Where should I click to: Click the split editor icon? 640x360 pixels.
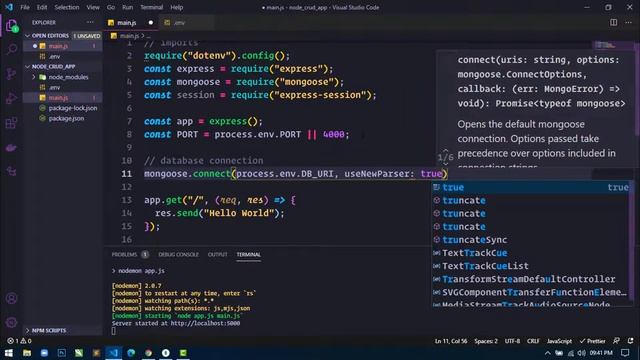[x=613, y=22]
